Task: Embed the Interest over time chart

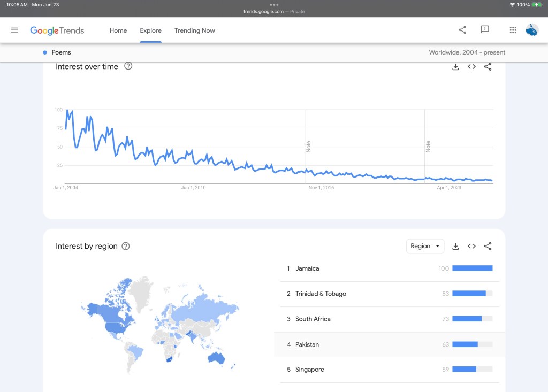Action: (x=471, y=67)
